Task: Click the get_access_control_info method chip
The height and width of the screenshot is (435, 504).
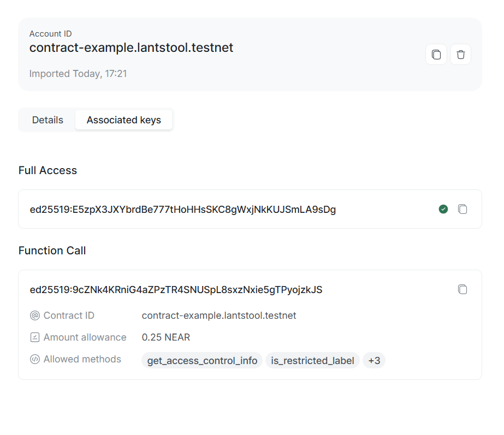Action: 202,361
